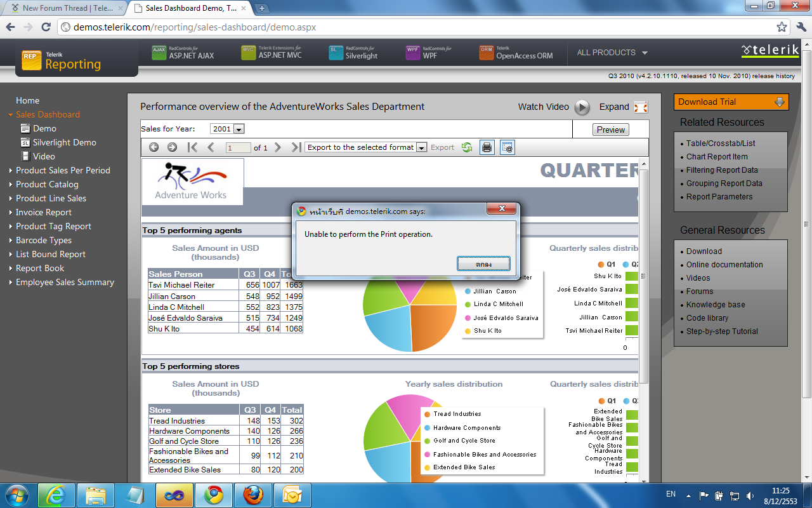Click the Refresh report icon
812x508 pixels.
[x=467, y=147]
